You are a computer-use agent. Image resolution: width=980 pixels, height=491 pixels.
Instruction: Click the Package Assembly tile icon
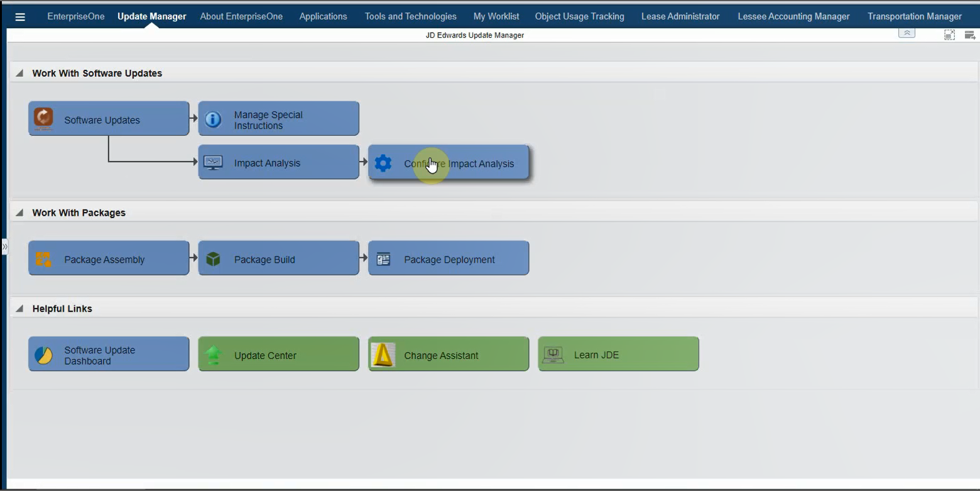coord(43,259)
